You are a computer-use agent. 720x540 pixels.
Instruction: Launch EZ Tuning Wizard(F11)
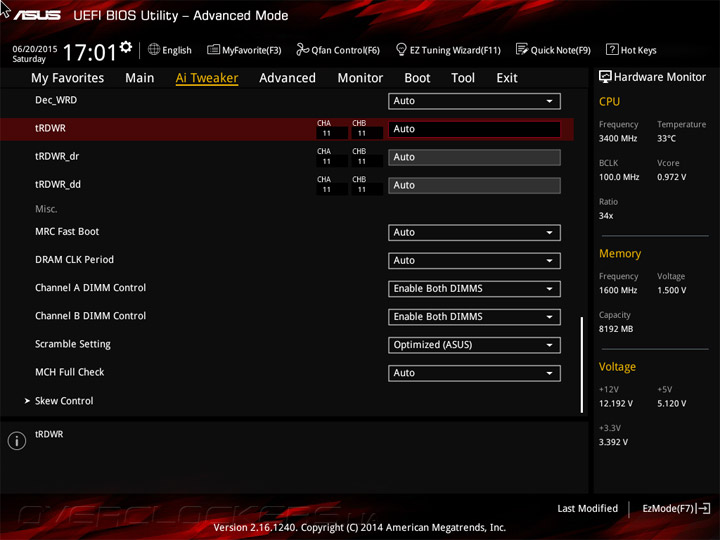448,50
